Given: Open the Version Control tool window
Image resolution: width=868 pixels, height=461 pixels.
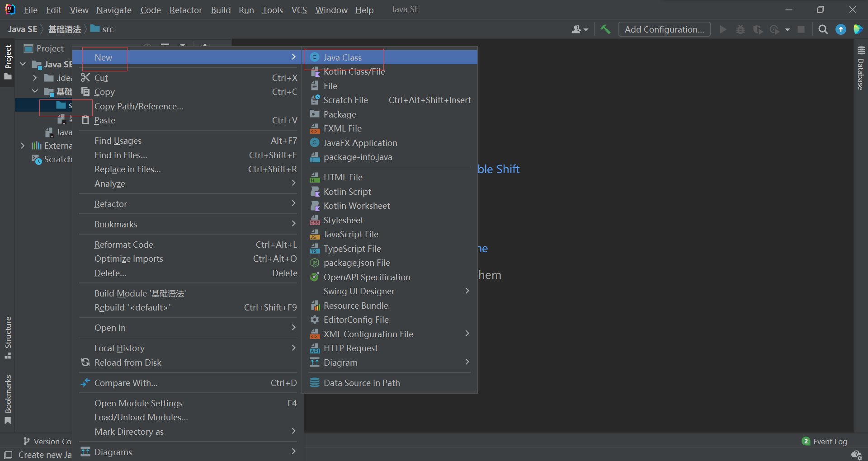Looking at the screenshot, I should [47, 442].
